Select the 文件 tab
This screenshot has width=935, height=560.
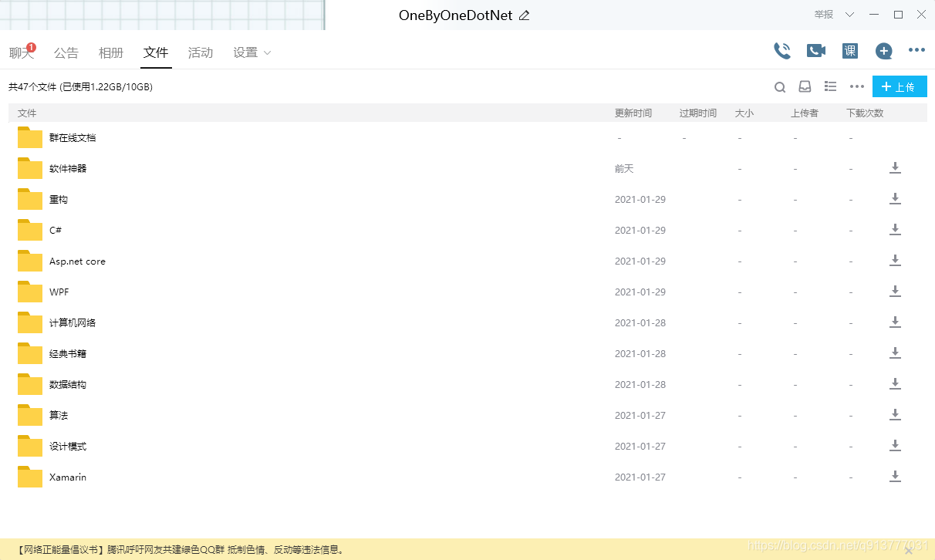(156, 52)
